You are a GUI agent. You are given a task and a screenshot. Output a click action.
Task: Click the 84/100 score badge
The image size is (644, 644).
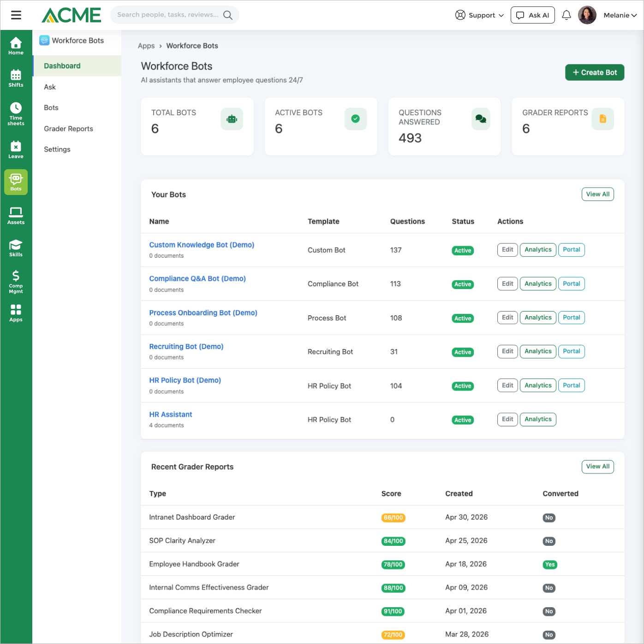pos(394,541)
